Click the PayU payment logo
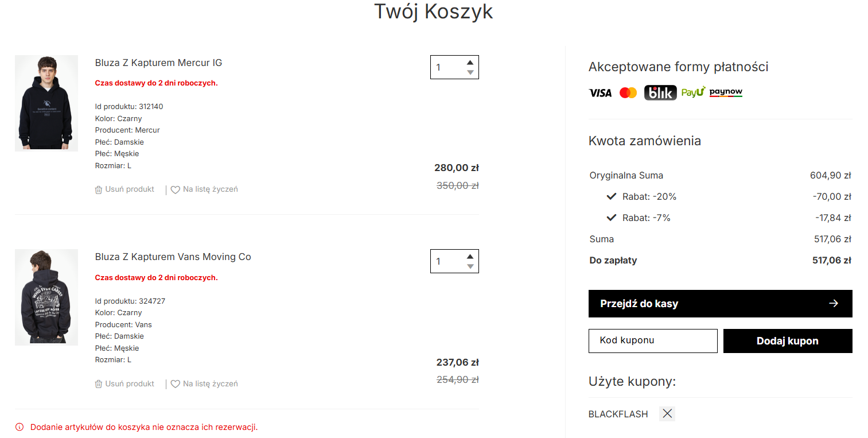 pyautogui.click(x=693, y=92)
